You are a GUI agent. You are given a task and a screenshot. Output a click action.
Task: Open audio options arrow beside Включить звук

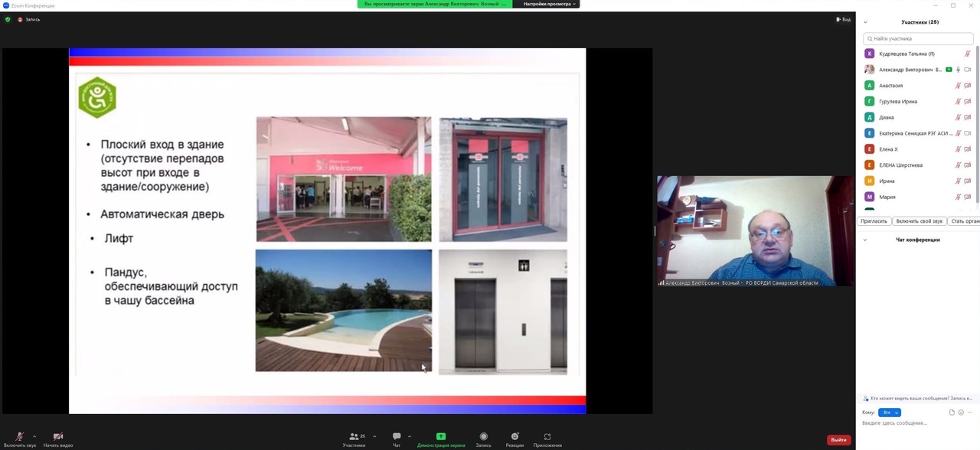click(x=34, y=437)
